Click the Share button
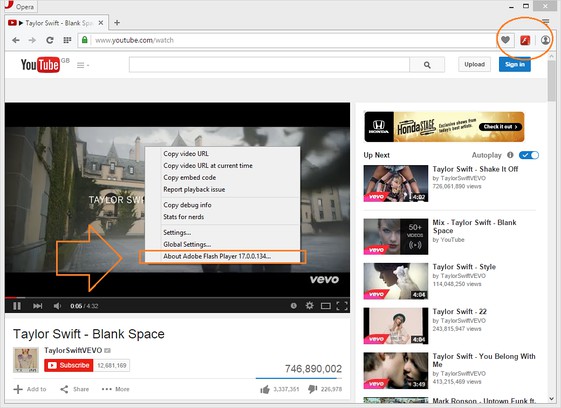561x408 pixels. [75, 389]
